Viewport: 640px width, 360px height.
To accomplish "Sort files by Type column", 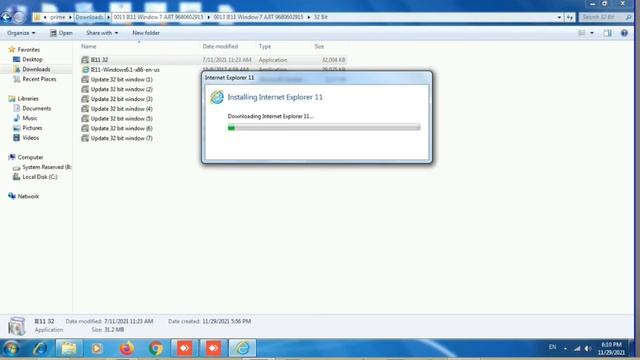I will [264, 47].
